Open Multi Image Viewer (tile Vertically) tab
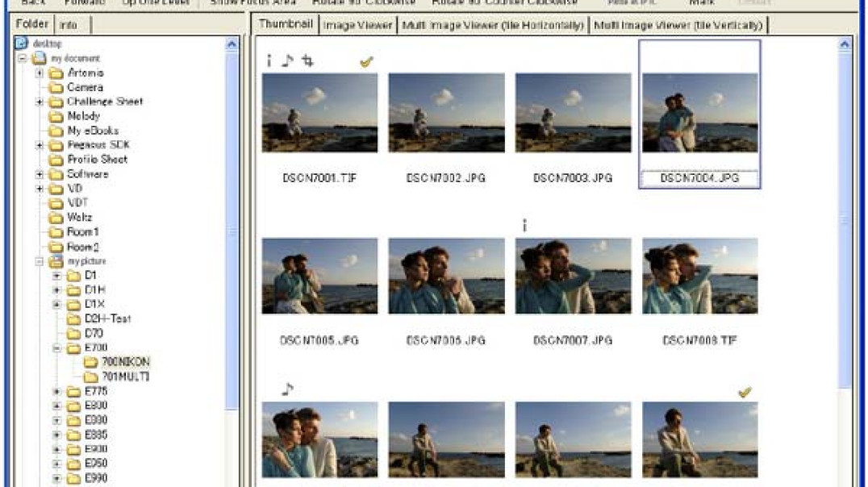This screenshot has width=868, height=487. [678, 26]
